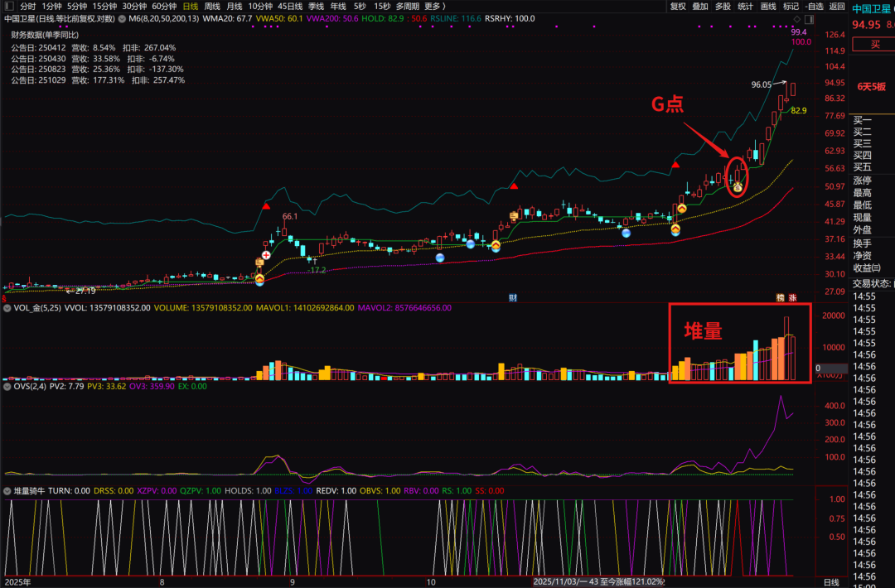Viewport: 895px width, 588px height.
Task: Click the 日线 label at bottom right
Action: [832, 582]
